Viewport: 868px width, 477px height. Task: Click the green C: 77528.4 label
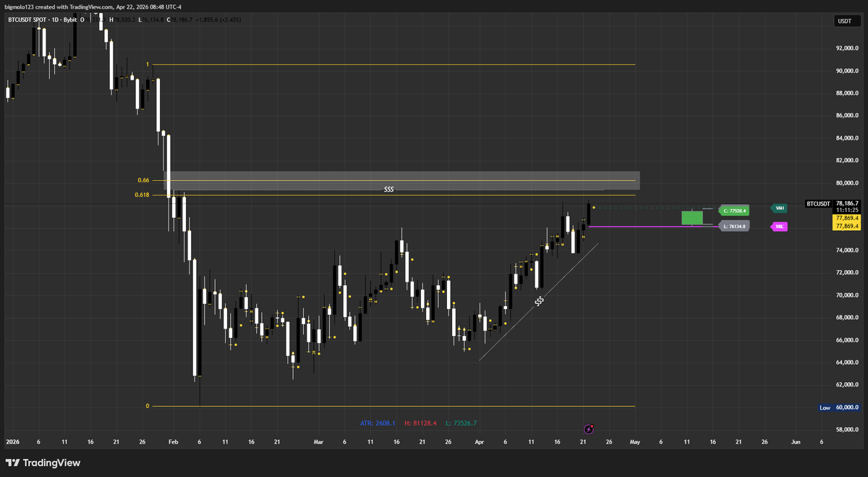tap(733, 211)
